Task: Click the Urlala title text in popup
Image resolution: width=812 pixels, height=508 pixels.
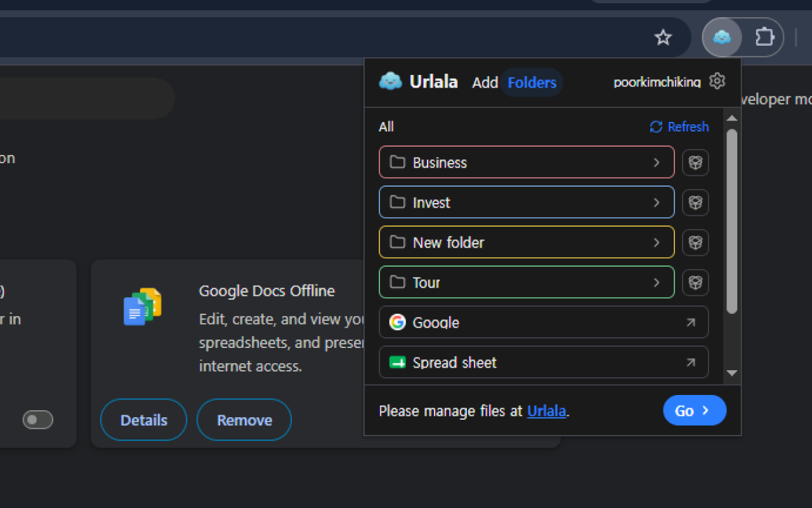Action: click(x=434, y=82)
